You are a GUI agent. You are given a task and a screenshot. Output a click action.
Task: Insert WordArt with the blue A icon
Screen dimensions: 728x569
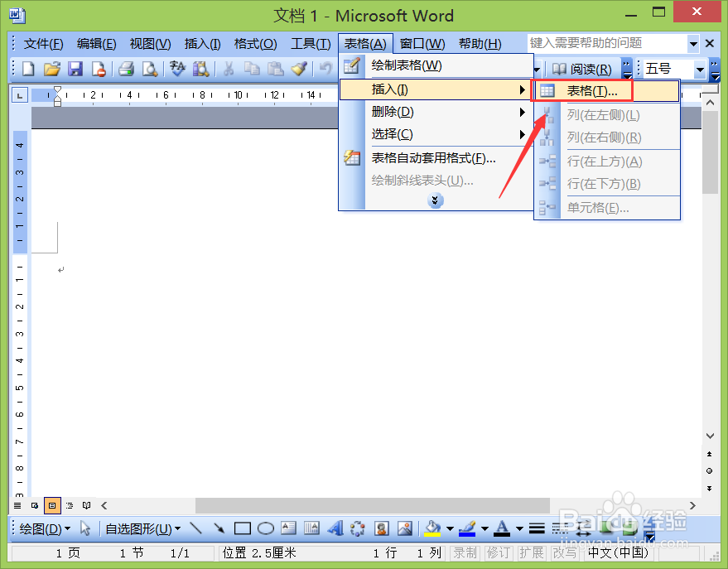(335, 528)
